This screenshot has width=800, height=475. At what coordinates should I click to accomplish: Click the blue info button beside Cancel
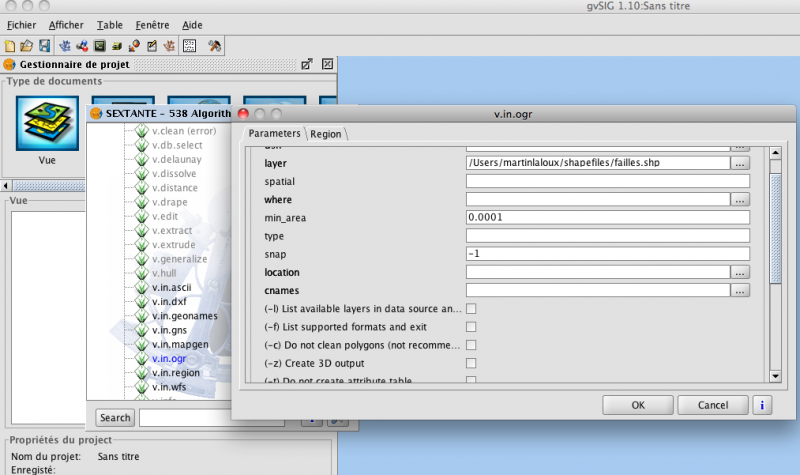pyautogui.click(x=763, y=405)
